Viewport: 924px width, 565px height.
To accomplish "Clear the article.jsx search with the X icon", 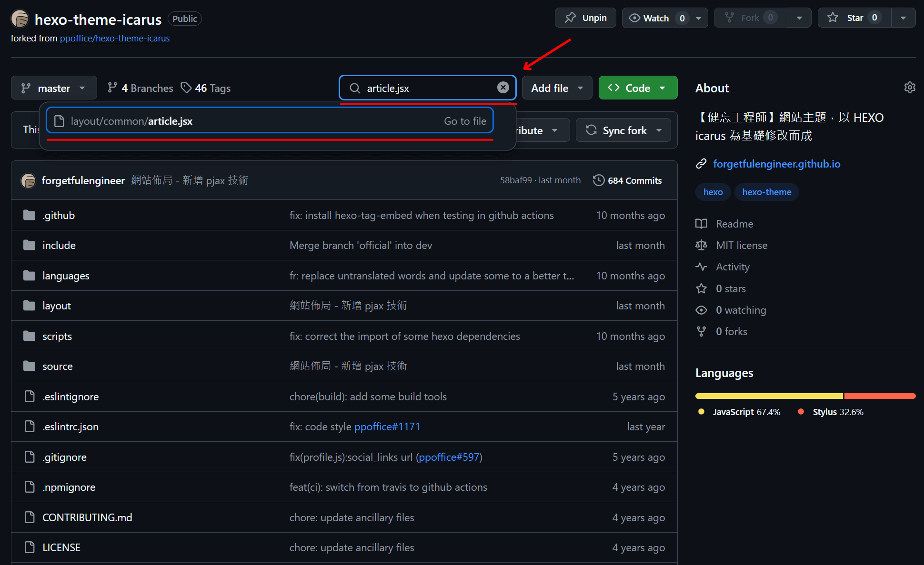I will 503,88.
